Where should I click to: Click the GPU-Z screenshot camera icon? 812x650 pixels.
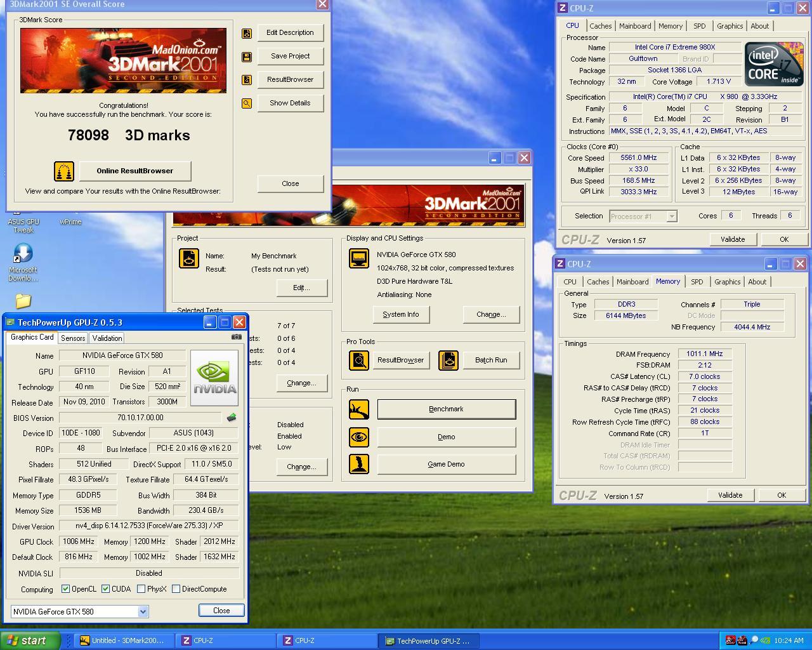(x=237, y=337)
